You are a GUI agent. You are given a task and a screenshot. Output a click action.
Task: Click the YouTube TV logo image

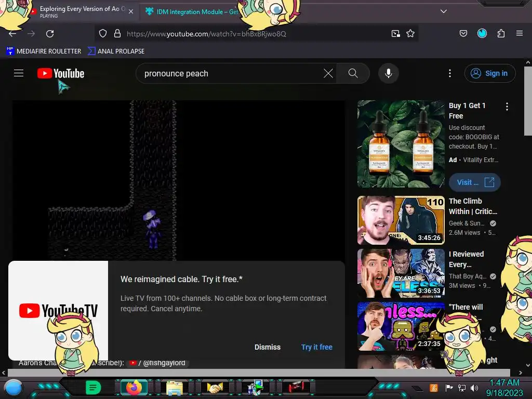click(x=58, y=311)
